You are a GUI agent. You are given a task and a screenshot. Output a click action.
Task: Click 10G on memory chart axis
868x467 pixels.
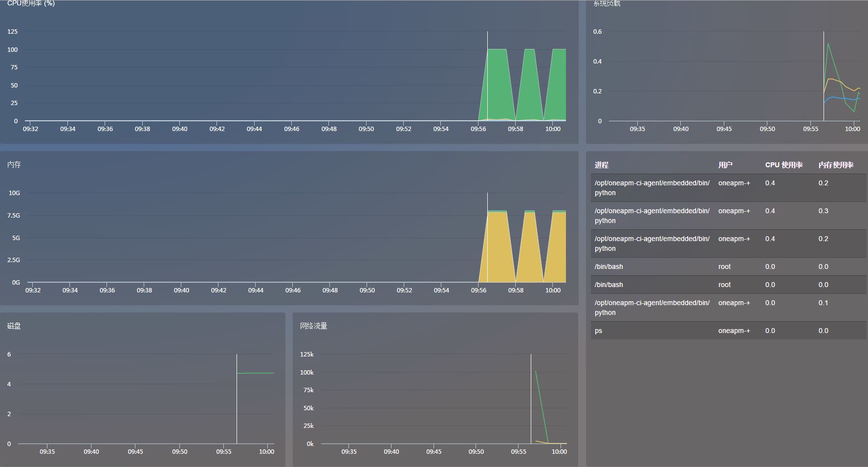(14, 193)
